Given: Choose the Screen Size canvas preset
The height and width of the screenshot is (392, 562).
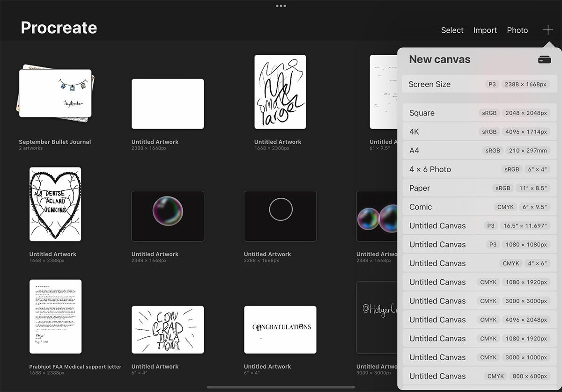Looking at the screenshot, I should (480, 84).
